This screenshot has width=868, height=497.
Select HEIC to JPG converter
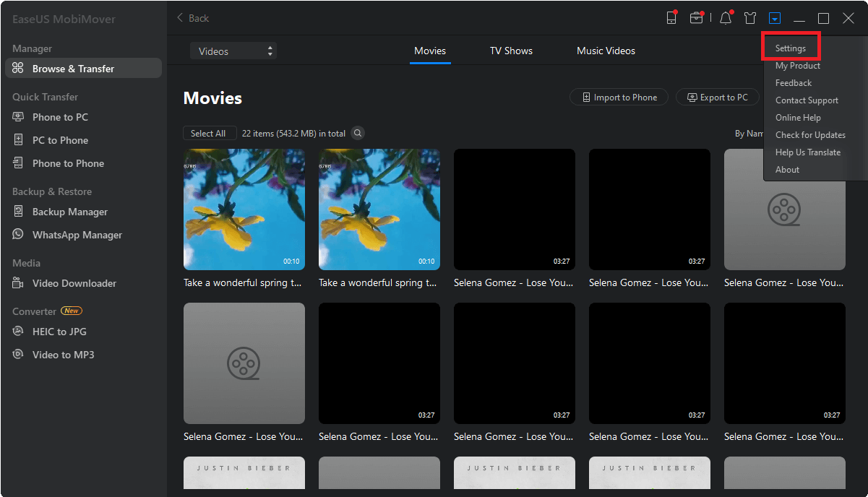point(59,332)
